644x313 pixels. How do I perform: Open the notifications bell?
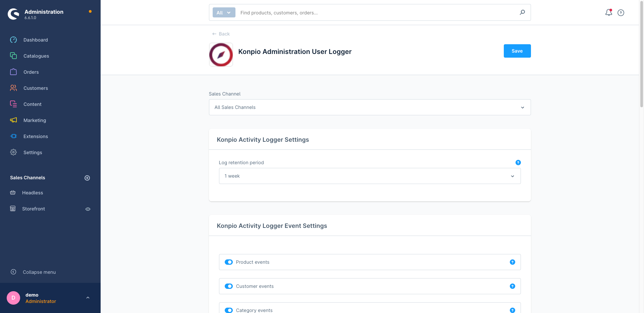[x=608, y=12]
